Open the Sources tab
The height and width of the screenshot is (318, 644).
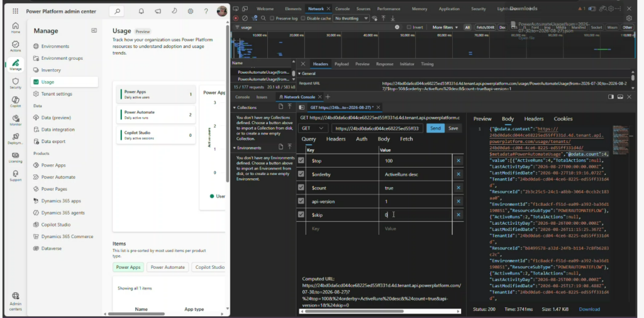(363, 9)
